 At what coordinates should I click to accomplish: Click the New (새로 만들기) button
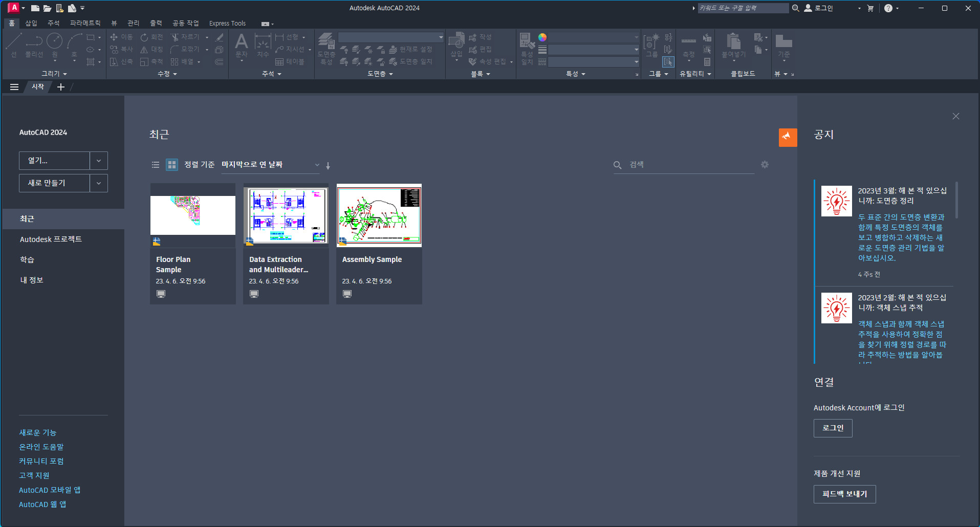click(54, 183)
